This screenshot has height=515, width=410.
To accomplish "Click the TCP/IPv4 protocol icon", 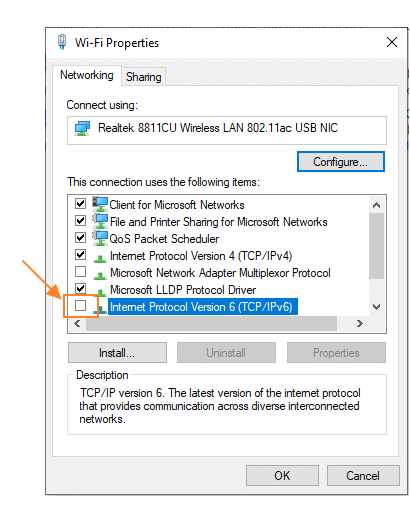I will 100,258.
